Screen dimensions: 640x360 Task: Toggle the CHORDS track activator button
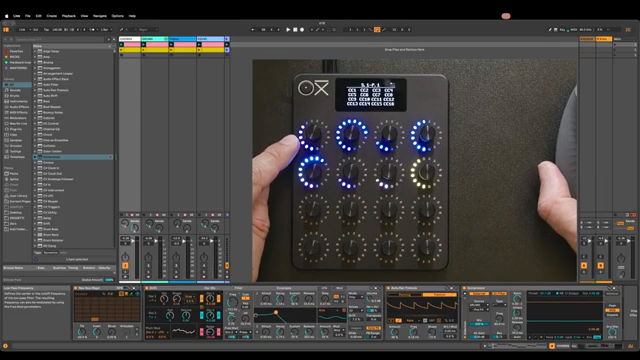(x=125, y=265)
